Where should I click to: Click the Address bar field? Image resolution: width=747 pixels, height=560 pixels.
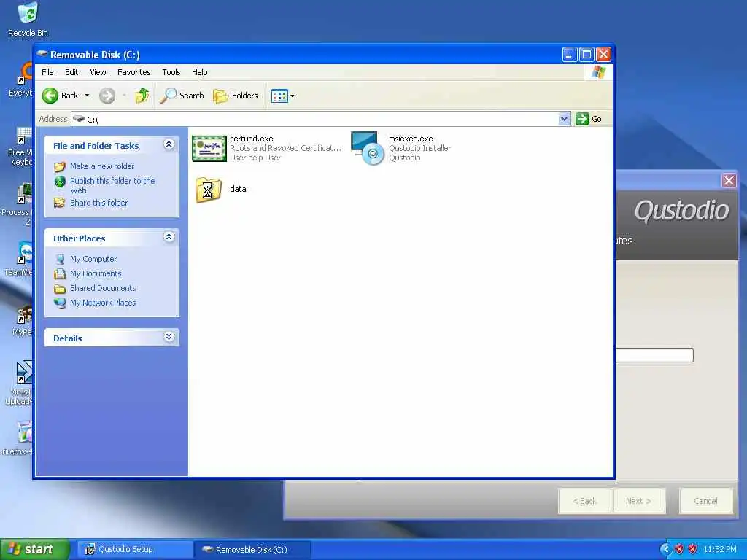click(315, 119)
